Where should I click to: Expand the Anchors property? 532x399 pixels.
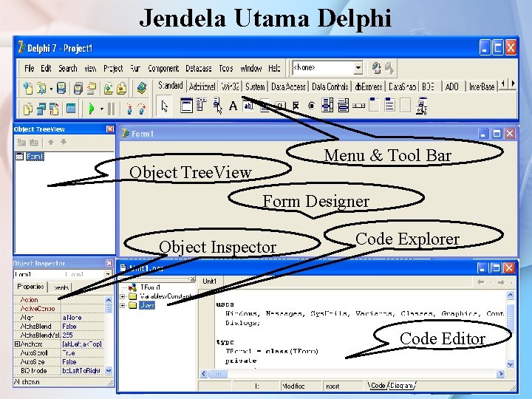(x=17, y=344)
